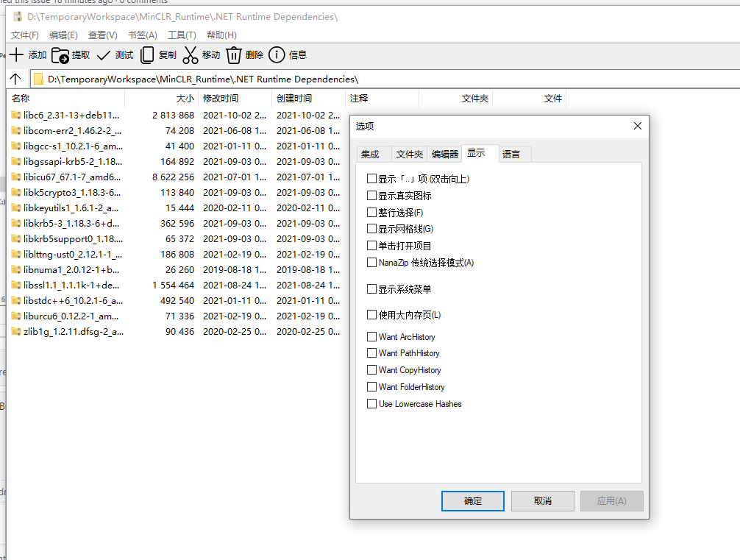Select folder icon of libgssapi-krb5-2_1.18
The height and width of the screenshot is (560, 740).
pos(16,161)
